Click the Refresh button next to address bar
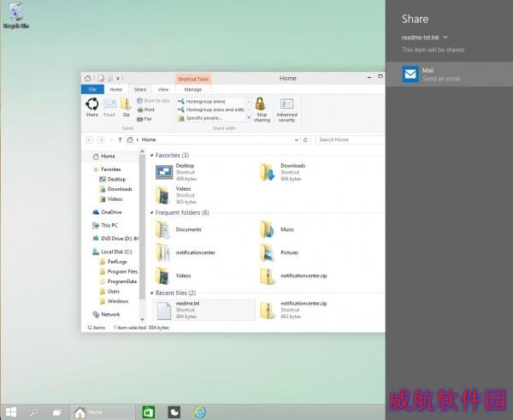This screenshot has height=420, width=513. [x=305, y=139]
